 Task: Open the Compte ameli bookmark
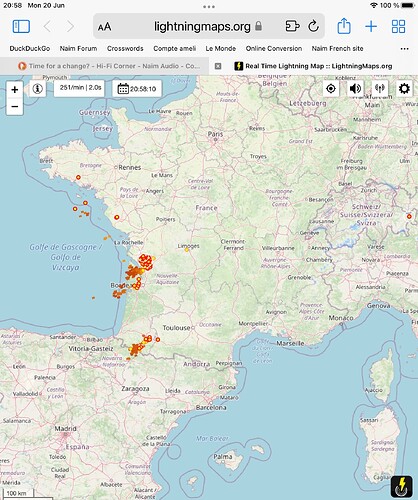[174, 48]
